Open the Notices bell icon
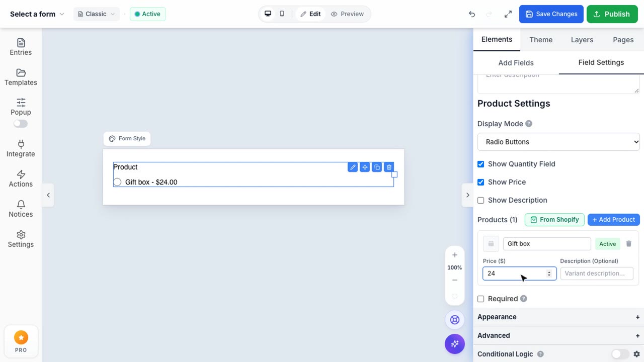 tap(21, 205)
